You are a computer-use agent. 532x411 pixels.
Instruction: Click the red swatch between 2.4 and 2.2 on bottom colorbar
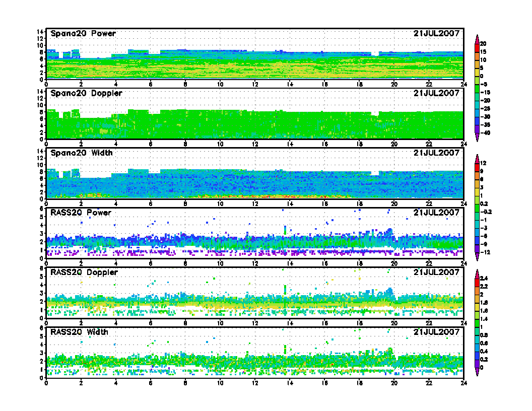(x=477, y=283)
